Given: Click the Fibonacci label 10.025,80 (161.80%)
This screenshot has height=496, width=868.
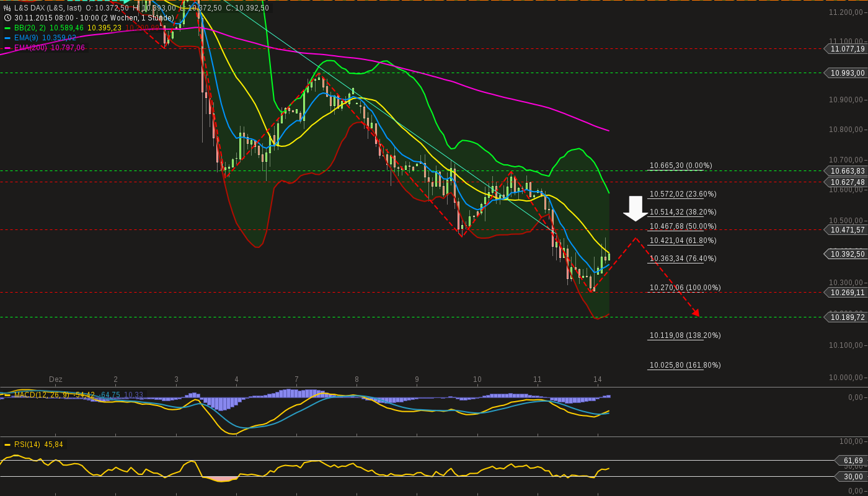Looking at the screenshot, I should (x=685, y=365).
